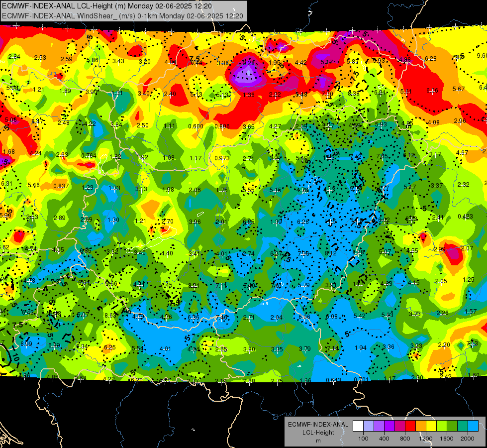The width and height of the screenshot is (487, 448).
Task: Pick the magenta legend swatch
Action: pos(400,426)
